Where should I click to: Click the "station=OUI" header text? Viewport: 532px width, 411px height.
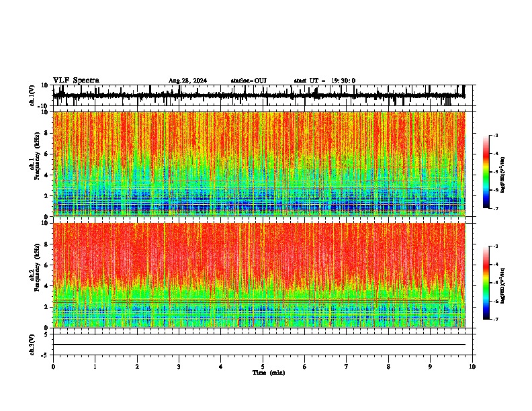(x=249, y=81)
